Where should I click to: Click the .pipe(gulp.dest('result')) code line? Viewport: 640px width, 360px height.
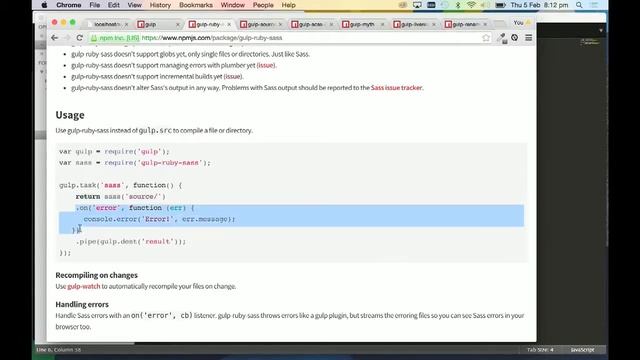(131, 242)
